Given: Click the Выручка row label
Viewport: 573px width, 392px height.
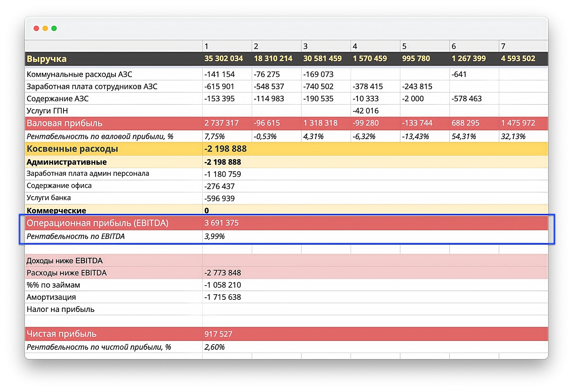Looking at the screenshot, I should tap(47, 59).
